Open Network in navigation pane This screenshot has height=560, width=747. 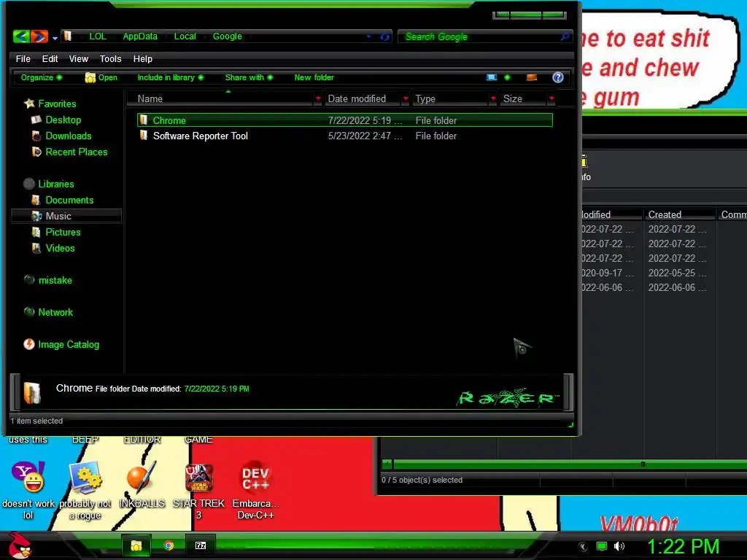tap(49, 312)
